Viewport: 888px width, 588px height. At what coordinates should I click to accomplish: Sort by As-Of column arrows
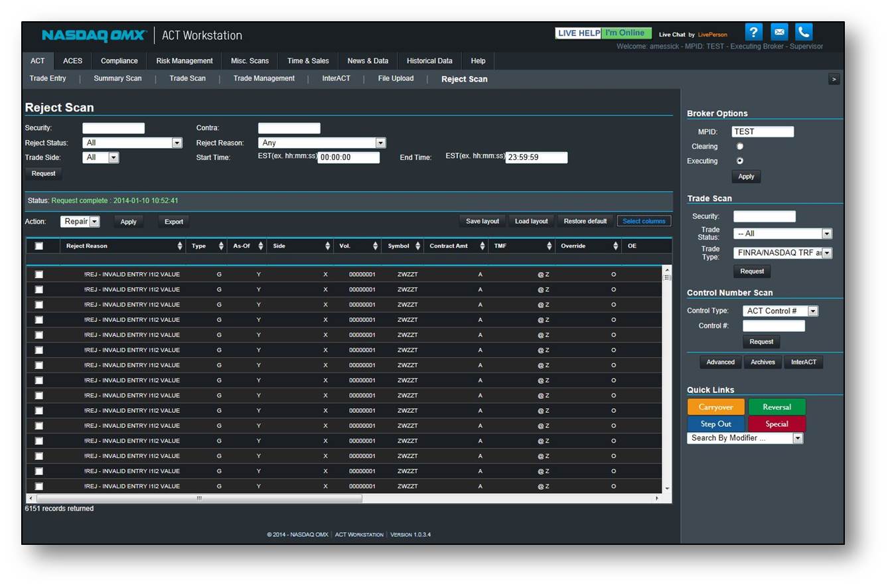[261, 246]
